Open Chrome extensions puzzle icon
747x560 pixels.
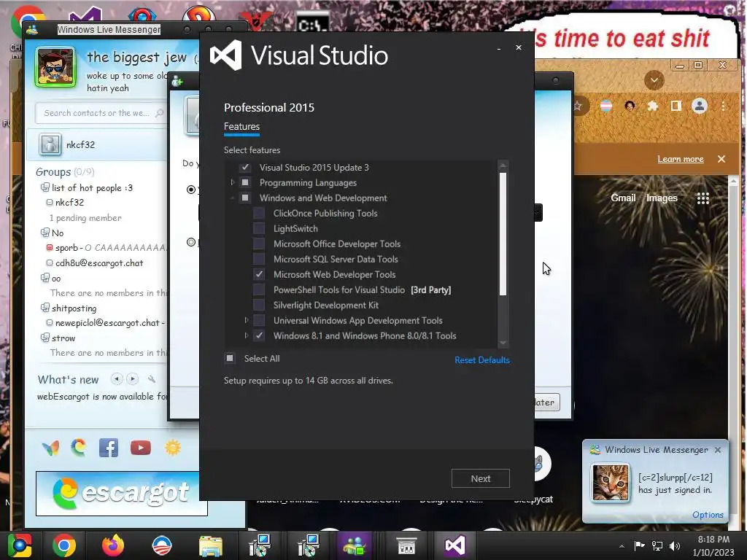coord(653,106)
